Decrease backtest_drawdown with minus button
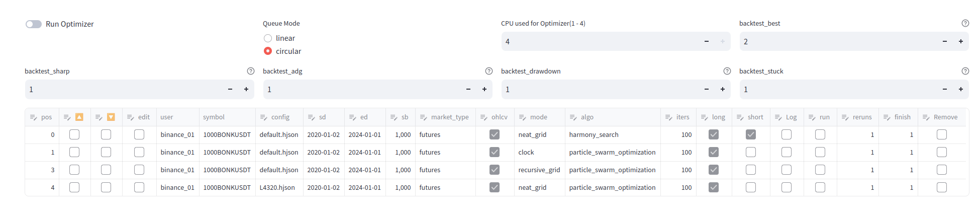The image size is (980, 215). [706, 89]
